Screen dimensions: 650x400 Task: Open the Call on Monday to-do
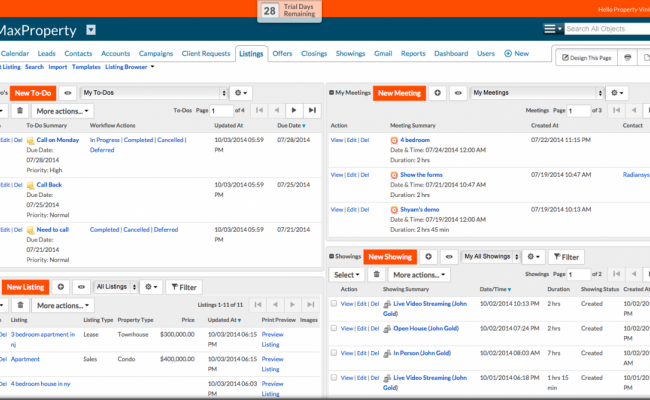(x=58, y=140)
